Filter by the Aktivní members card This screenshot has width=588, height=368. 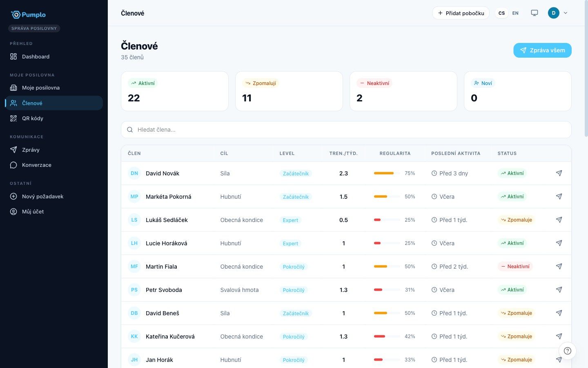175,91
